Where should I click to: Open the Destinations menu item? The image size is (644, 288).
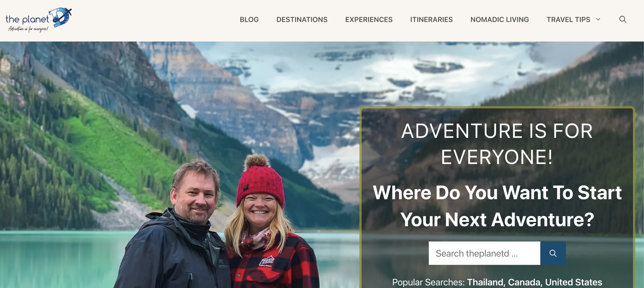click(x=302, y=20)
